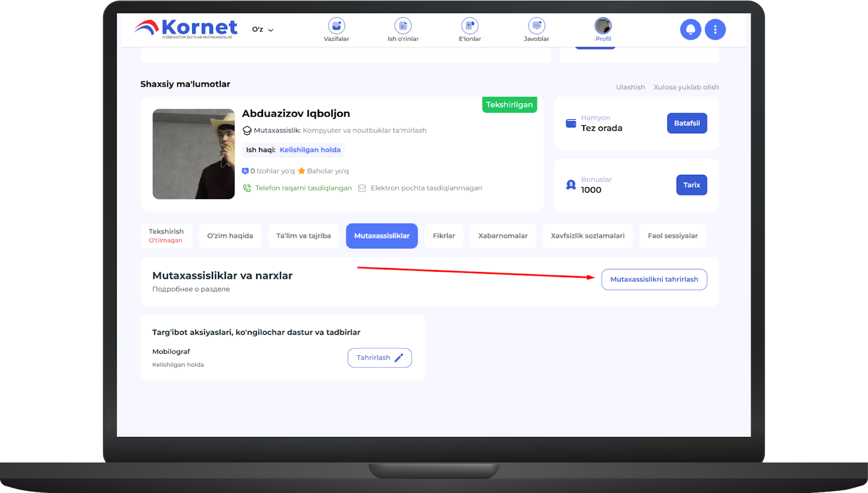Switch to the Mutaxassisliklar tab
Image resolution: width=868 pixels, height=493 pixels.
pos(381,236)
